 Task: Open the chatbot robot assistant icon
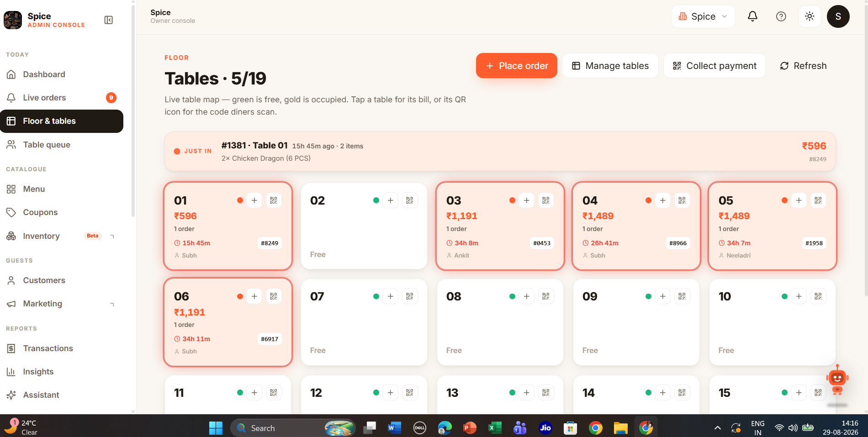pyautogui.click(x=837, y=380)
